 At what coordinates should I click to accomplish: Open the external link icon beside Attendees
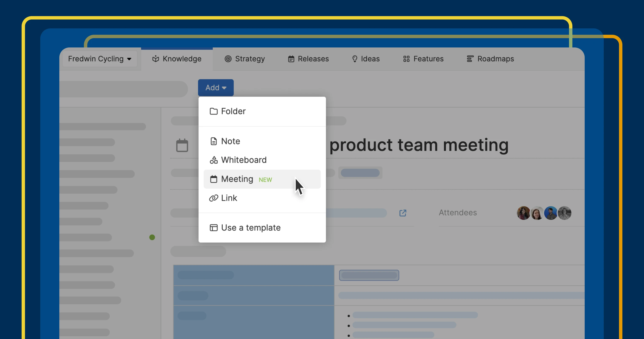[x=402, y=213]
